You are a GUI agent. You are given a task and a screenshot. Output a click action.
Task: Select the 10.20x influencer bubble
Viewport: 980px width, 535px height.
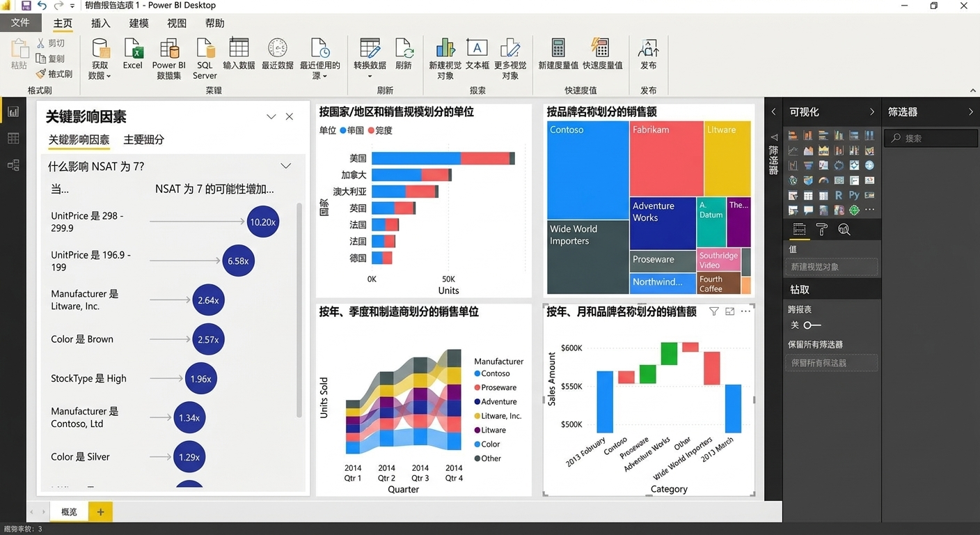(262, 222)
